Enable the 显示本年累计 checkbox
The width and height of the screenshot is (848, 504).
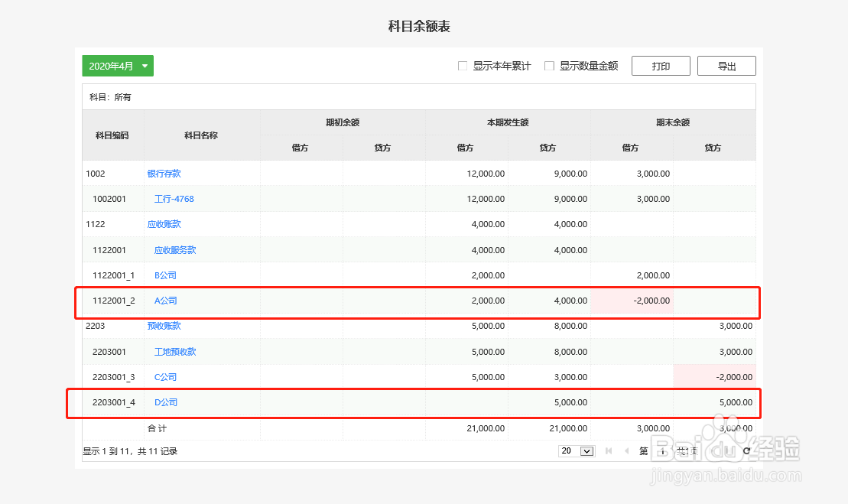click(x=462, y=66)
